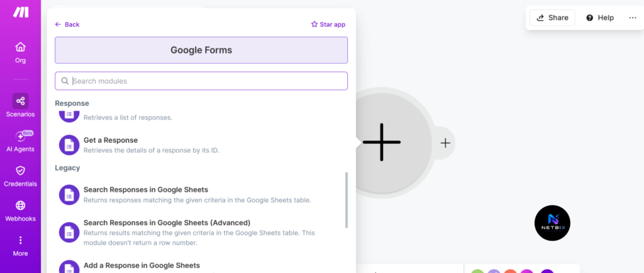
Task: Open Credentials shield icon
Action: tap(20, 170)
